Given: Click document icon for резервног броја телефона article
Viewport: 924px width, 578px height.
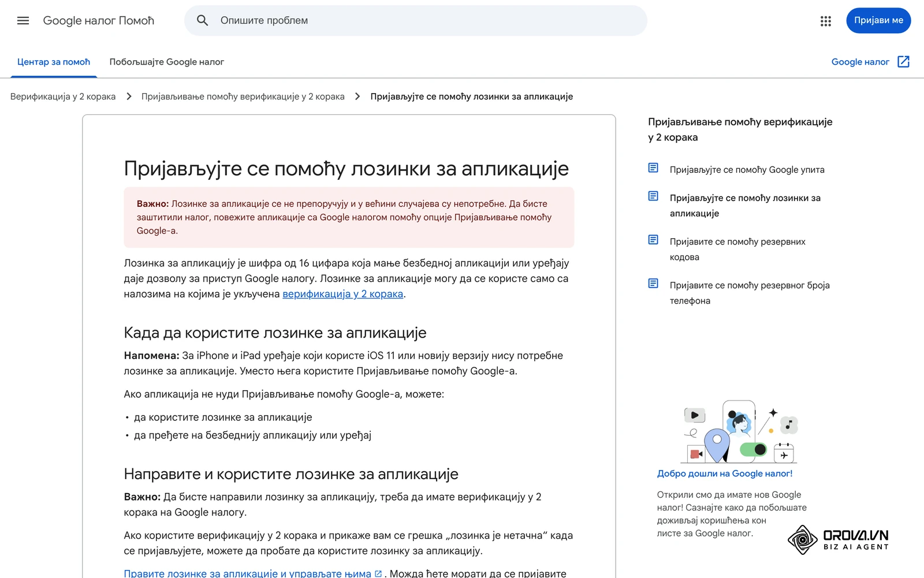Looking at the screenshot, I should click(x=653, y=284).
